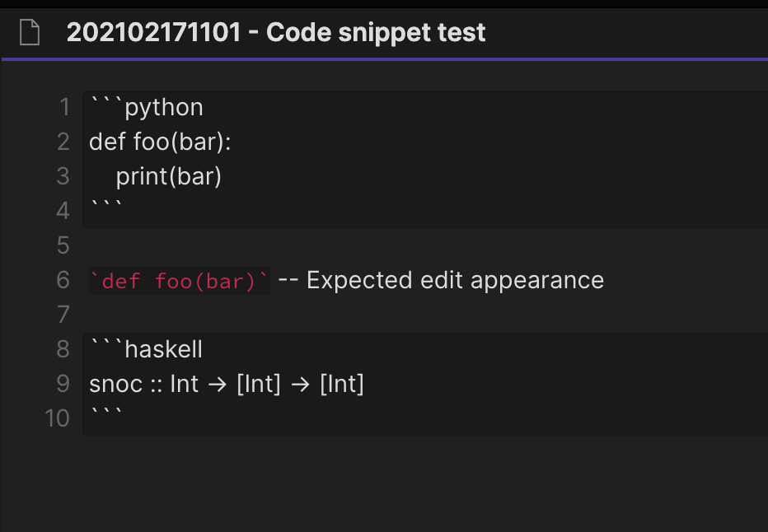Click line number 8 in the gutter
The height and width of the screenshot is (532, 768).
click(x=63, y=349)
